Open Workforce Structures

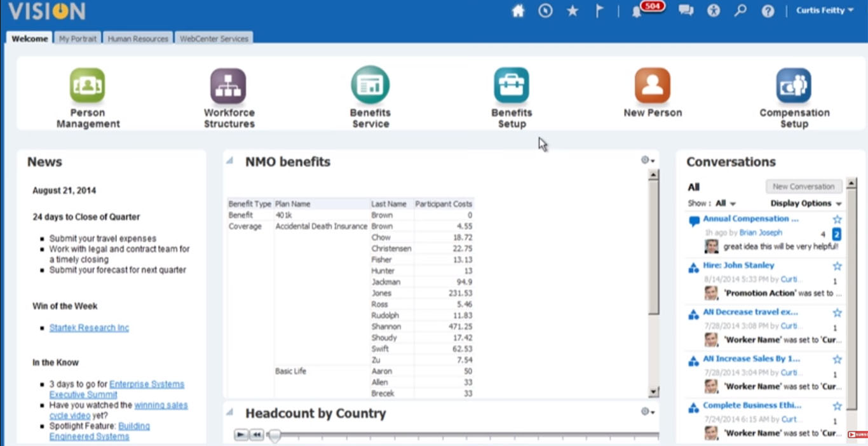229,98
